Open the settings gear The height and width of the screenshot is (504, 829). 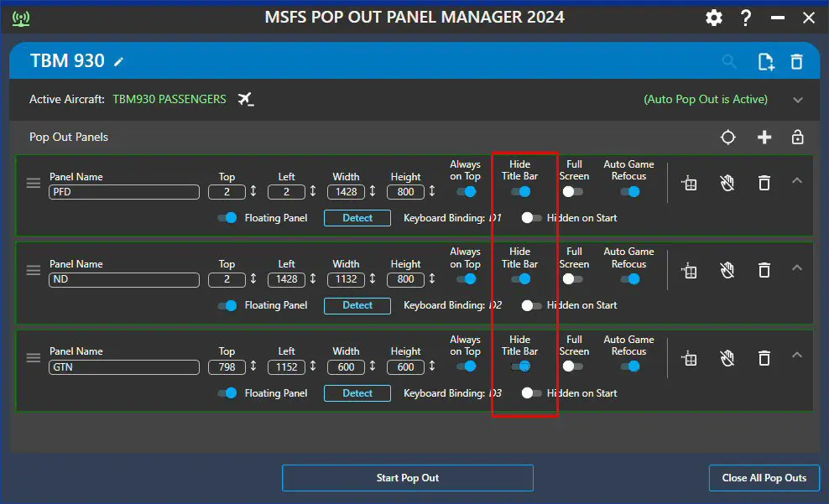(x=714, y=18)
